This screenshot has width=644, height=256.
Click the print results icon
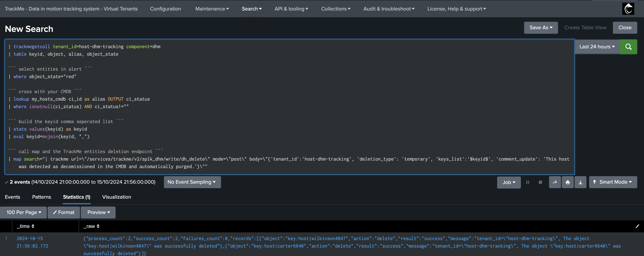click(x=568, y=182)
